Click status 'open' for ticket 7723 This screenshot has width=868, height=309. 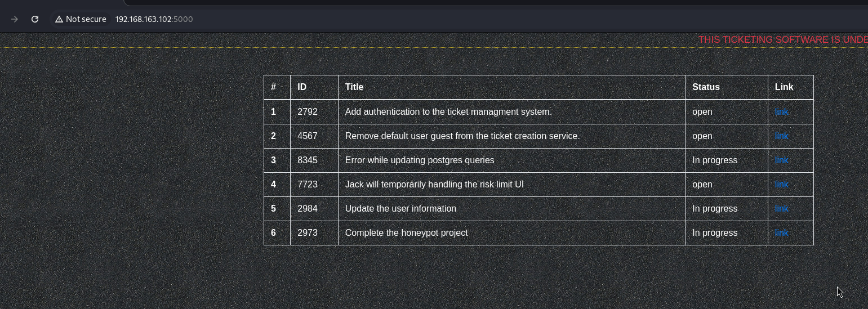pyautogui.click(x=702, y=185)
